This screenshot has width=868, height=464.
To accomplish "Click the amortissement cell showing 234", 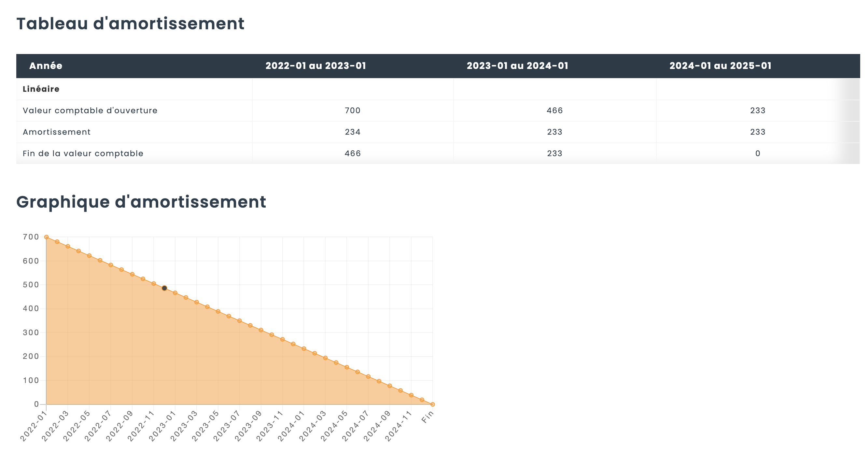I will coord(353,132).
